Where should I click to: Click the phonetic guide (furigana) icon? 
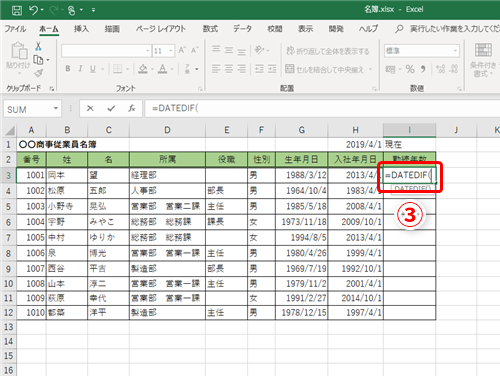pos(188,69)
